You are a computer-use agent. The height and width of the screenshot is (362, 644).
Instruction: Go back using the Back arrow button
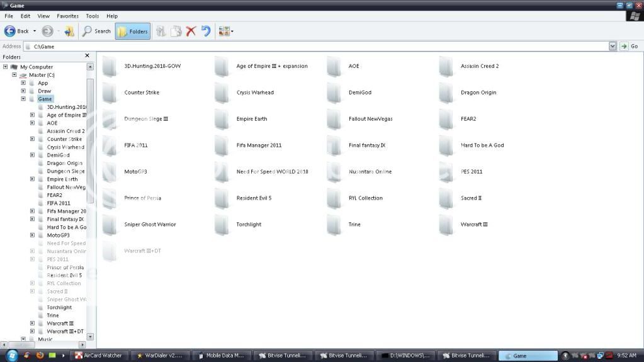click(x=16, y=31)
